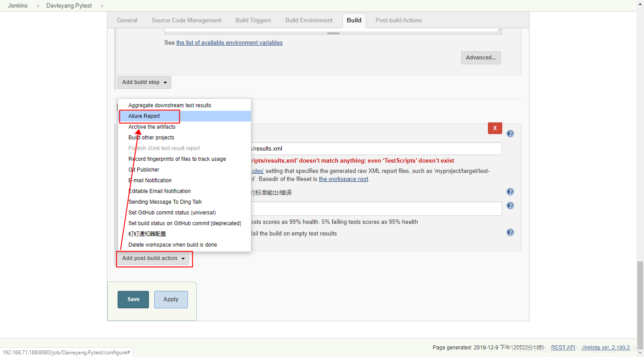The height and width of the screenshot is (357, 644).
Task: Focus the test report XMLs results.xml field
Action: [377, 149]
